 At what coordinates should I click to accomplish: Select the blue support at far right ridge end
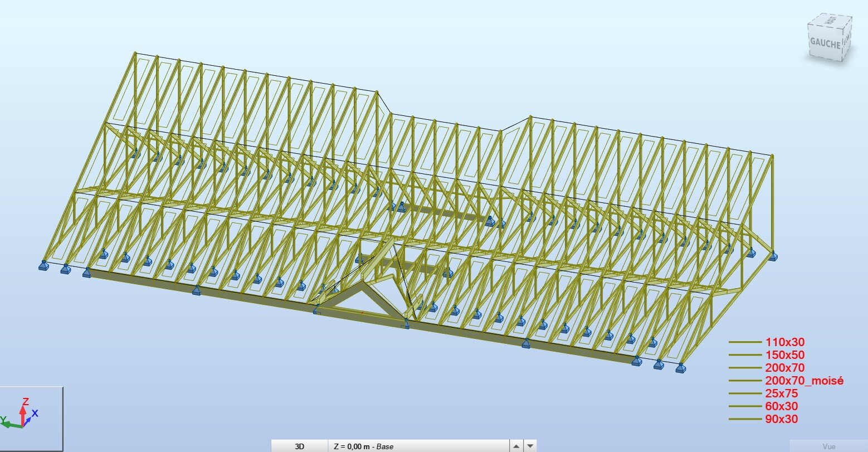(773, 256)
